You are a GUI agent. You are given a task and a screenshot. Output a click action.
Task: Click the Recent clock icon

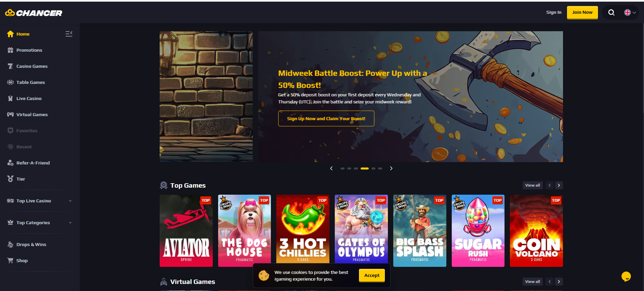tap(10, 147)
